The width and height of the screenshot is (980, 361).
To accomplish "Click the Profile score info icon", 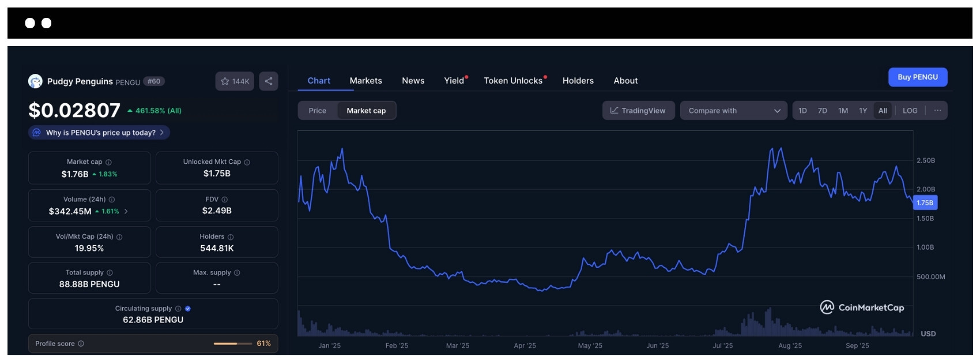I will [x=81, y=344].
